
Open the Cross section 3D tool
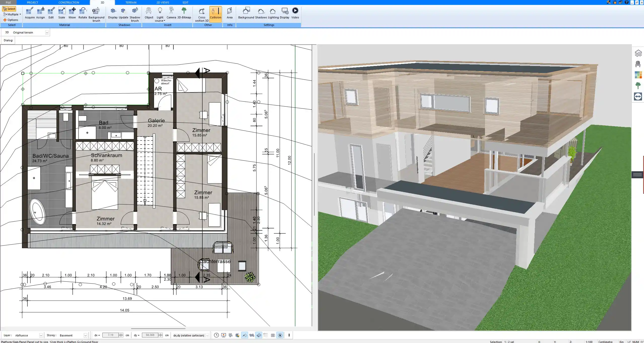pyautogui.click(x=202, y=15)
